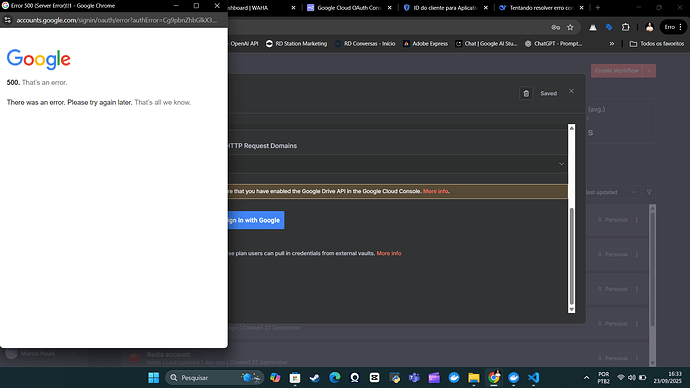Open the Create Workflow dropdown arrow
This screenshot has width=690, height=388.
tap(650, 71)
